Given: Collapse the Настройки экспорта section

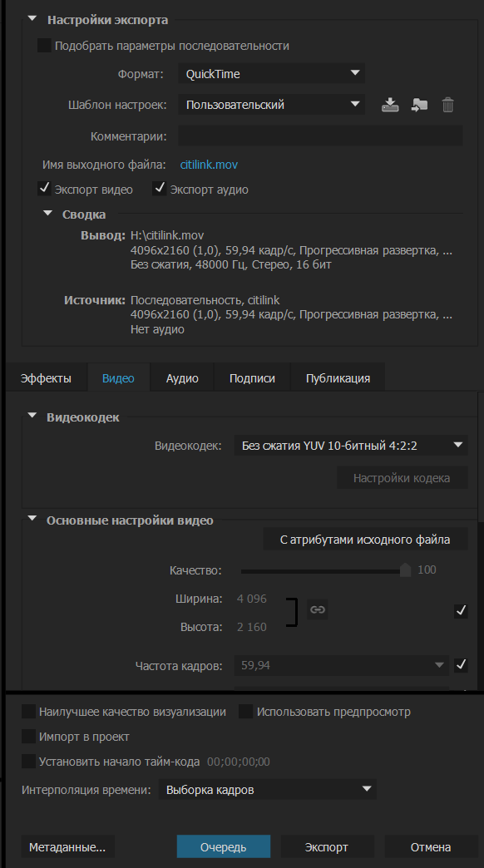Looking at the screenshot, I should [x=32, y=19].
